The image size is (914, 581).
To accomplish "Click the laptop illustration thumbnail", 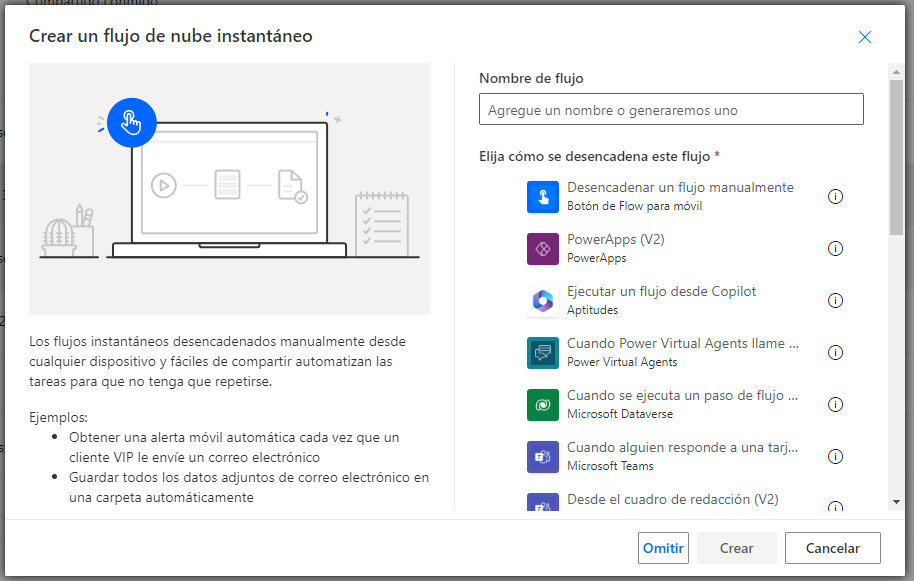I will click(229, 189).
